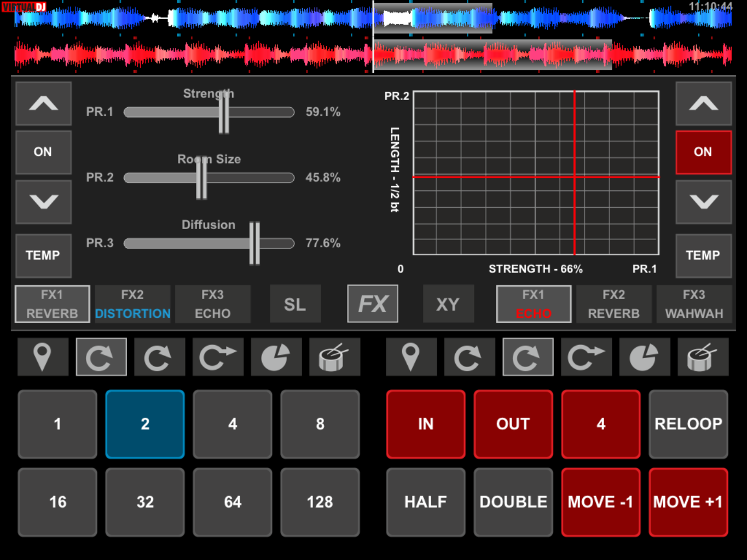Switch to left FX2 DISTORTION tab
The image size is (747, 560).
tap(132, 304)
